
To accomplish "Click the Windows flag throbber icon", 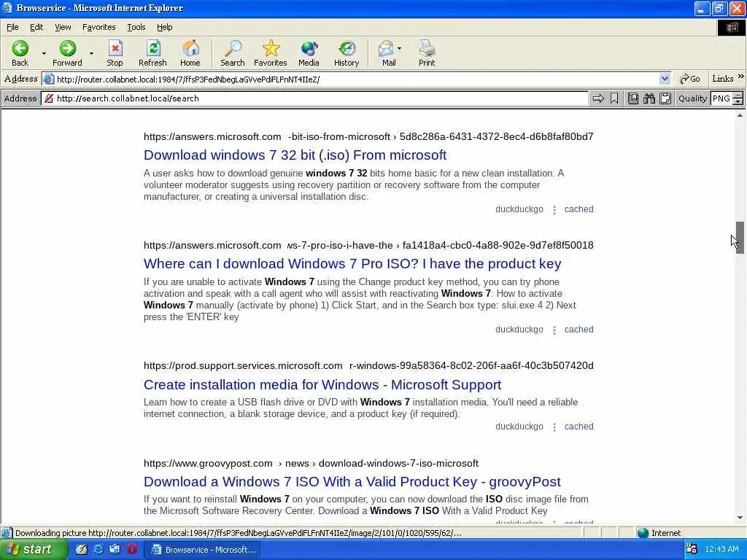I will (x=731, y=27).
